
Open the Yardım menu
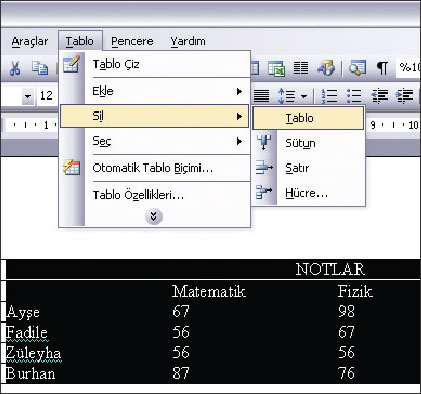[188, 41]
